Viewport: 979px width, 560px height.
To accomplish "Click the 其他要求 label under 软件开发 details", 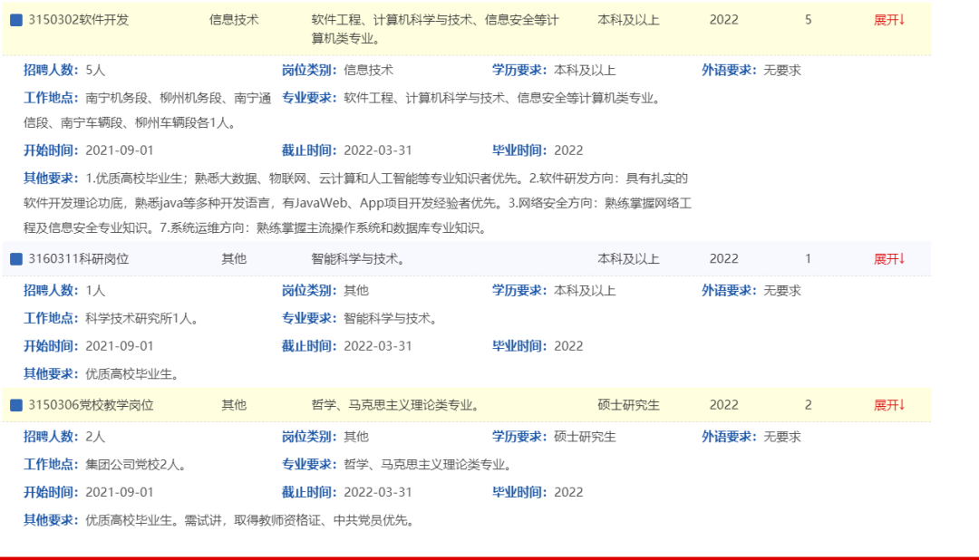I will point(52,178).
